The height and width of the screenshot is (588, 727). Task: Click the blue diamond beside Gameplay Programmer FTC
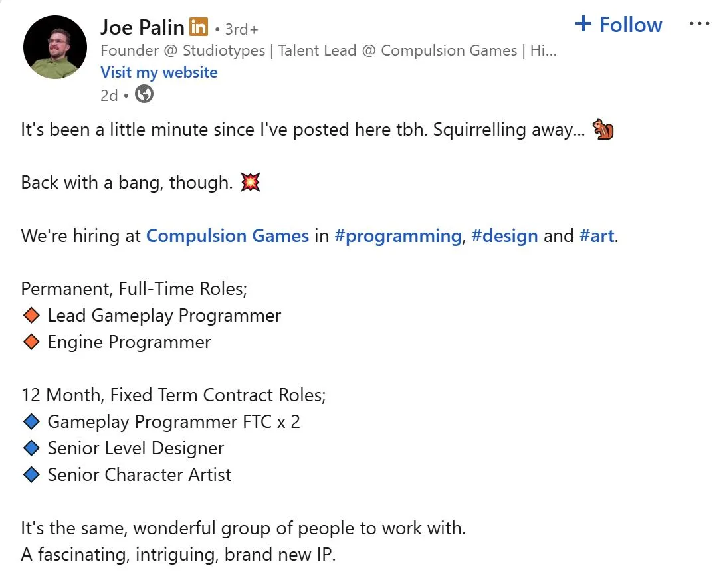33,421
